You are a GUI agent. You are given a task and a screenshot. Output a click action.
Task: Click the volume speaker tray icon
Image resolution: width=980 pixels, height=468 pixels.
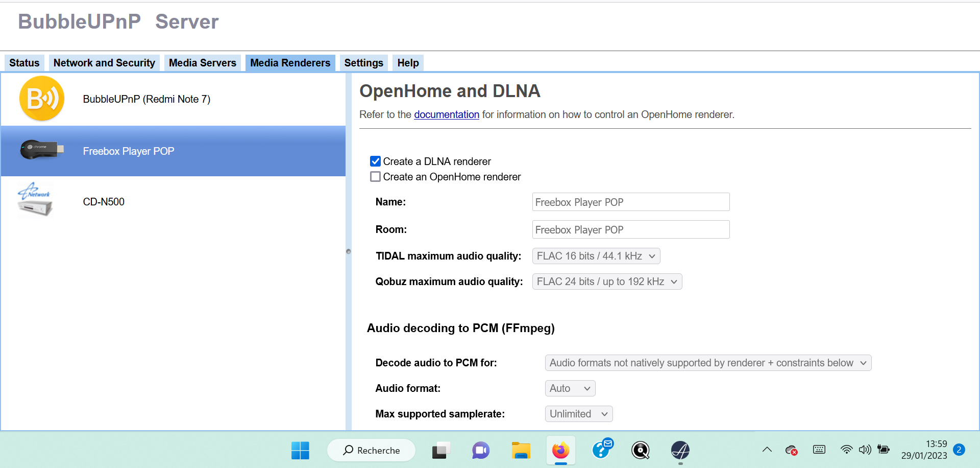865,450
